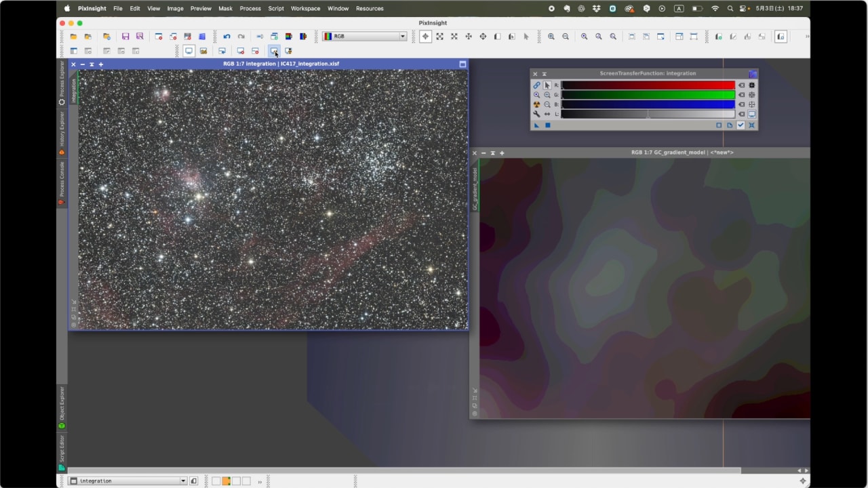Open the Process menu
868x488 pixels.
[250, 9]
